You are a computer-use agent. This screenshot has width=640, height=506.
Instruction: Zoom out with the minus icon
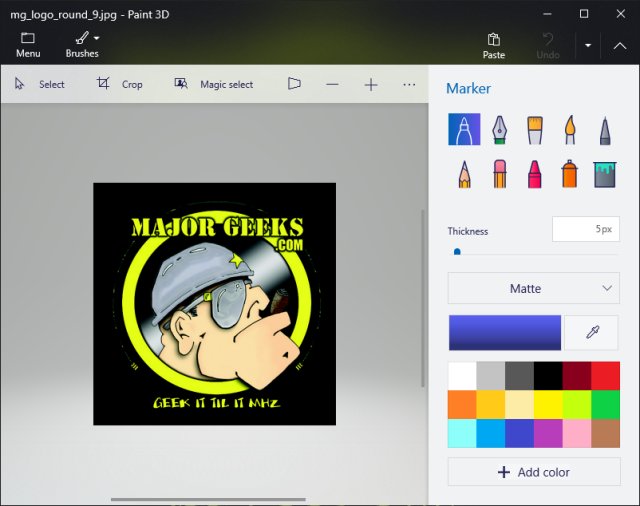(332, 85)
